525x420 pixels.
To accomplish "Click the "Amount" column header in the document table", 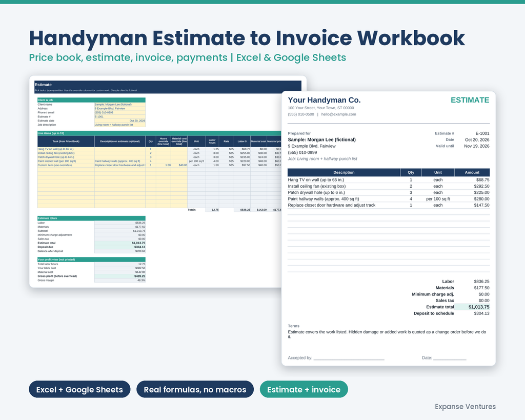I will tap(472, 172).
